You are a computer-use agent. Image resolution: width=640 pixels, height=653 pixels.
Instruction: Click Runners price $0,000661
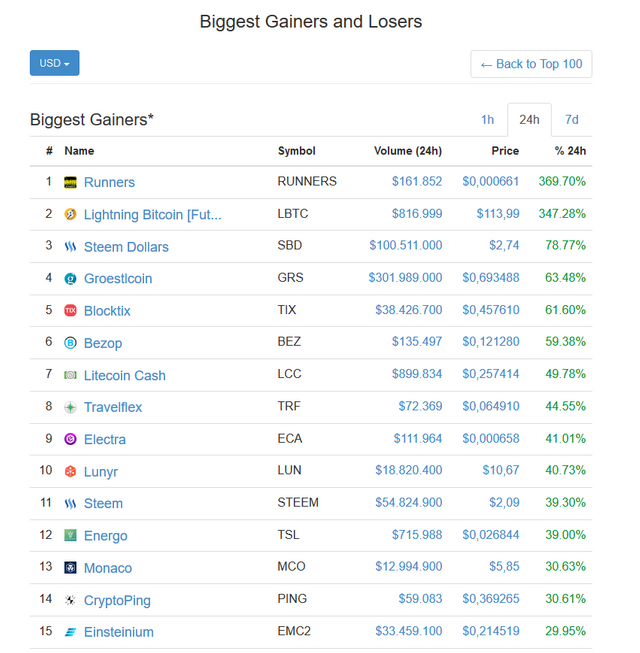click(x=491, y=182)
